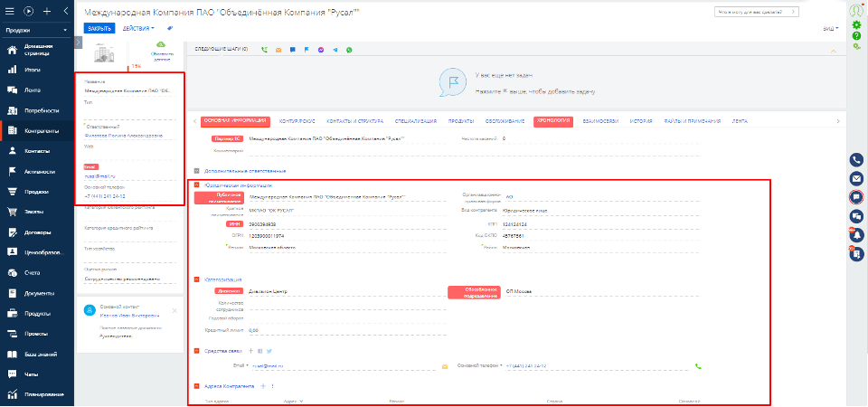Open the ВИД dropdown
Image resolution: width=868 pixels, height=407 pixels.
point(830,28)
